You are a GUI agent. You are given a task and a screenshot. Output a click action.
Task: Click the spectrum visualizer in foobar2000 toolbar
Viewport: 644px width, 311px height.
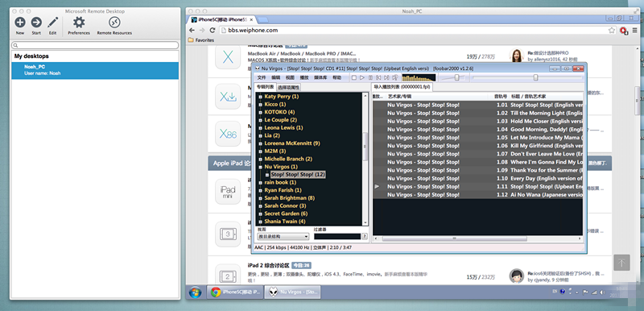[419, 77]
